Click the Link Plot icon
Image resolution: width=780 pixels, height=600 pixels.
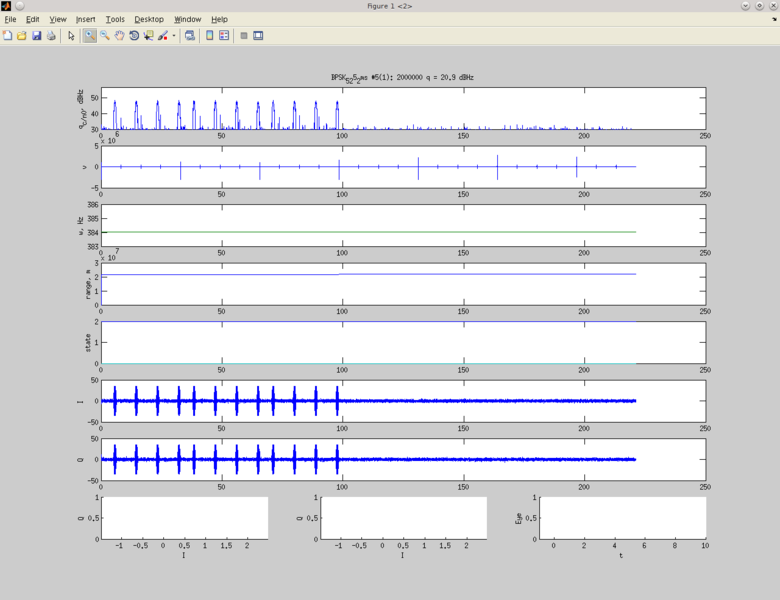190,36
